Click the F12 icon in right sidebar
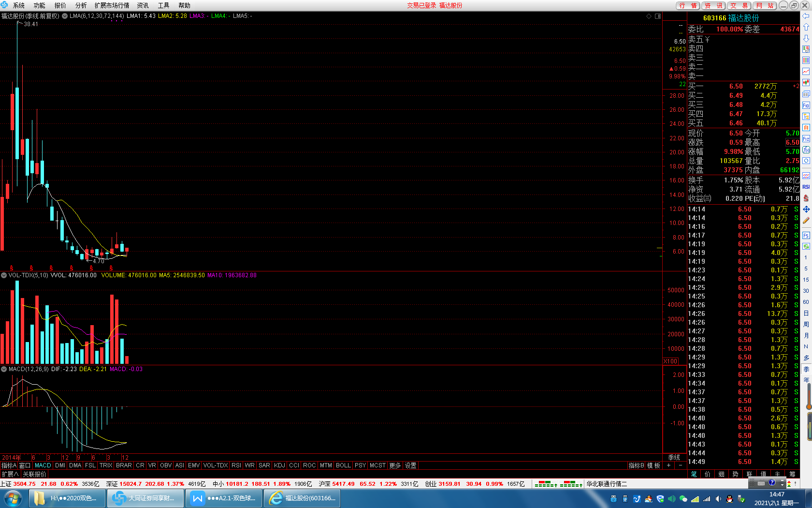The height and width of the screenshot is (508, 812). point(806,139)
